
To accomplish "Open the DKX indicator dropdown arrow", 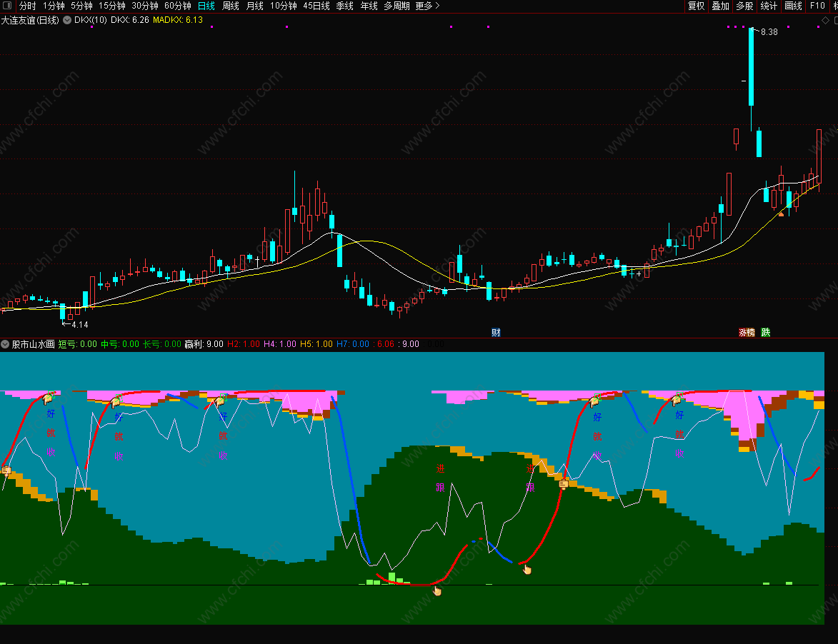I will (67, 20).
